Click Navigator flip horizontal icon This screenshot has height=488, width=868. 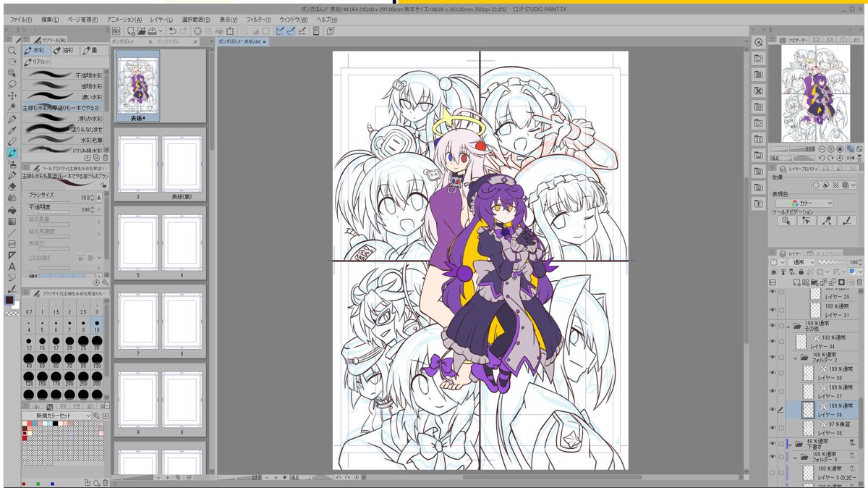coord(849,157)
